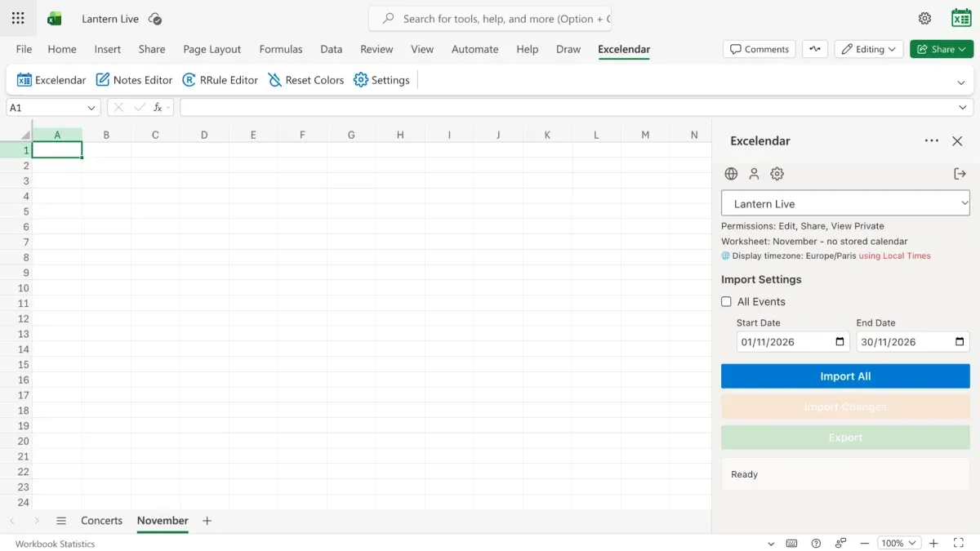
Task: Click the Import All button
Action: (x=845, y=376)
